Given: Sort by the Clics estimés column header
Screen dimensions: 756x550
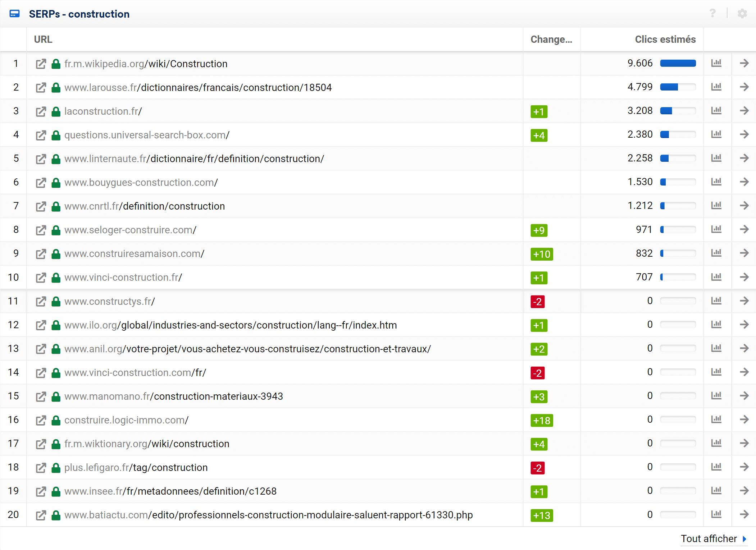Looking at the screenshot, I should click(665, 39).
